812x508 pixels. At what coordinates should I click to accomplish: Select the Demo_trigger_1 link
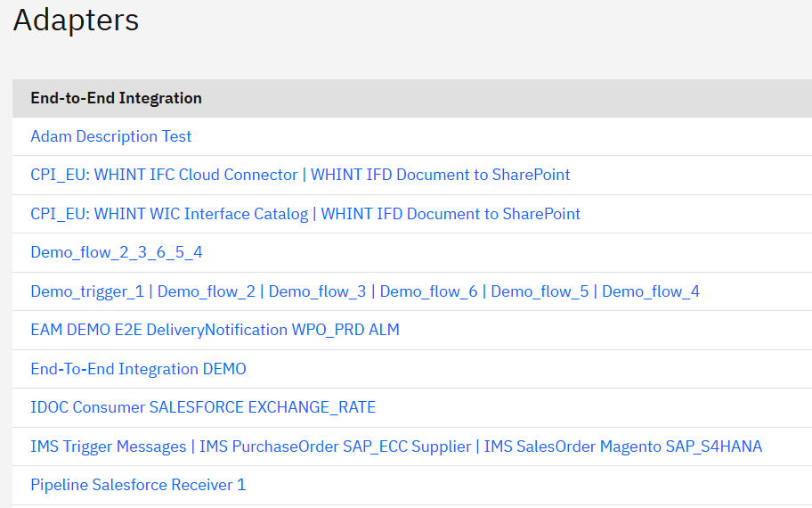(86, 291)
